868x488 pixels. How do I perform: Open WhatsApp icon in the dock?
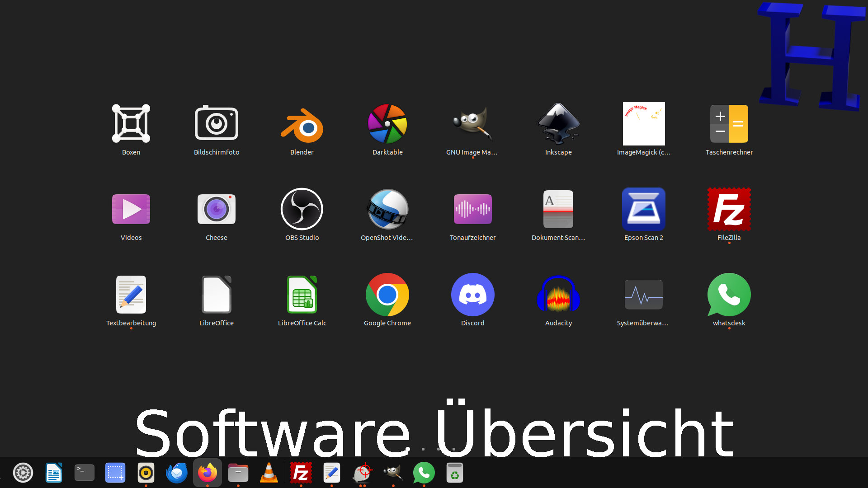(x=424, y=473)
